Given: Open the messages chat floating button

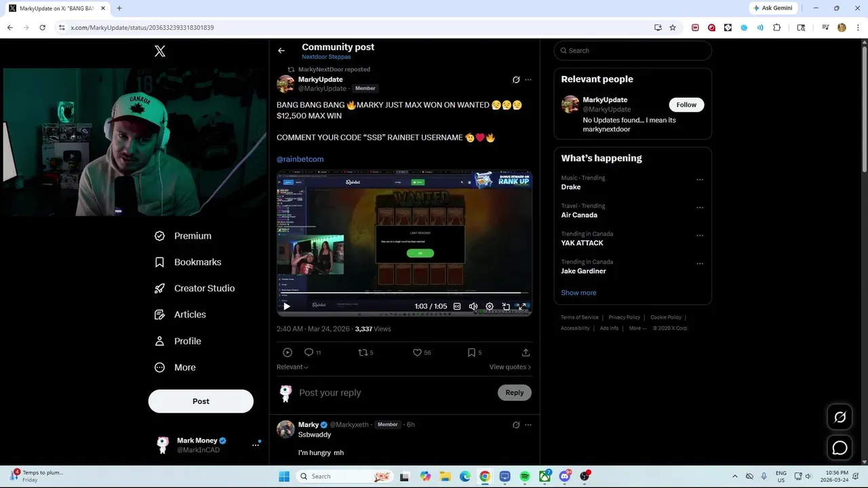Looking at the screenshot, I should point(840,448).
